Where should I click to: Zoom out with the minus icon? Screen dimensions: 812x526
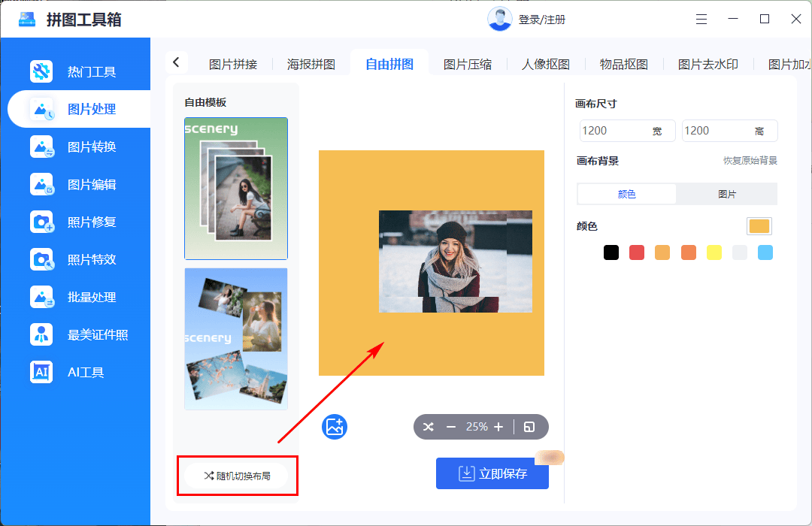[451, 427]
